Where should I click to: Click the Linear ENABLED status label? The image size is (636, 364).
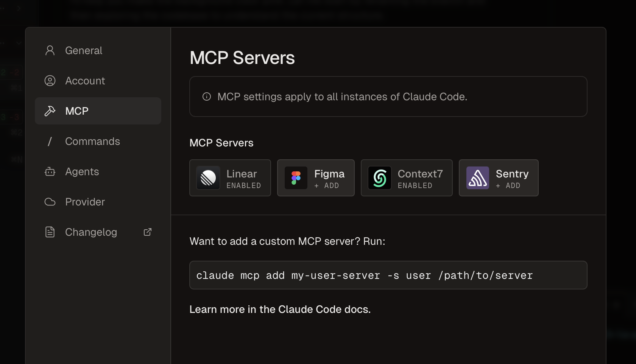pos(244,186)
